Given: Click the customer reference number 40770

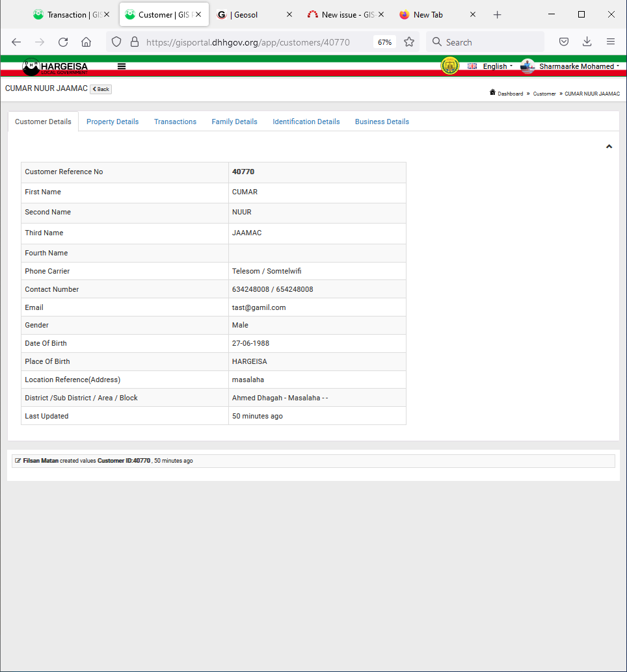Looking at the screenshot, I should click(243, 172).
